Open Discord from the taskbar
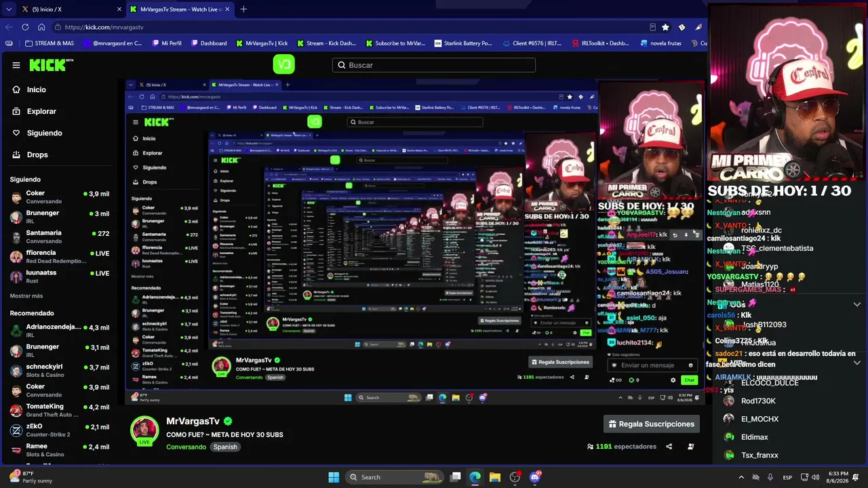Screen dimensions: 868x488 pyautogui.click(x=535, y=477)
